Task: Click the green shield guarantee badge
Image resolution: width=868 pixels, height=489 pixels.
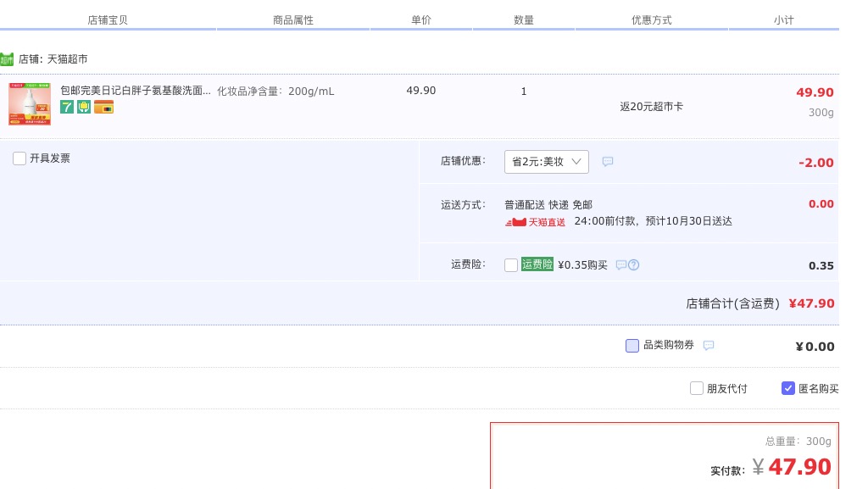Action: 84,107
